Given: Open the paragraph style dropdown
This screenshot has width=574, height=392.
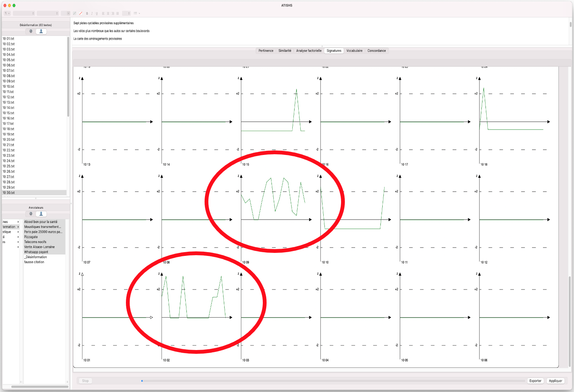Looking at the screenshot, I should click(x=7, y=13).
